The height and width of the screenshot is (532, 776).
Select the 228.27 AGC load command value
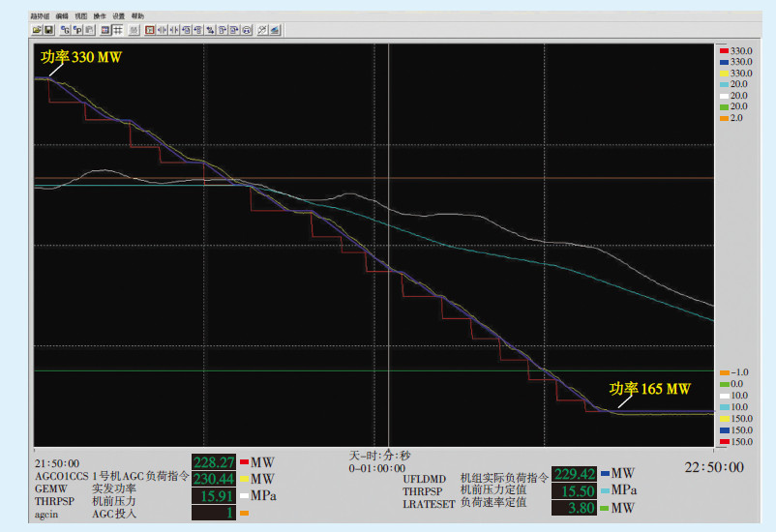point(214,462)
